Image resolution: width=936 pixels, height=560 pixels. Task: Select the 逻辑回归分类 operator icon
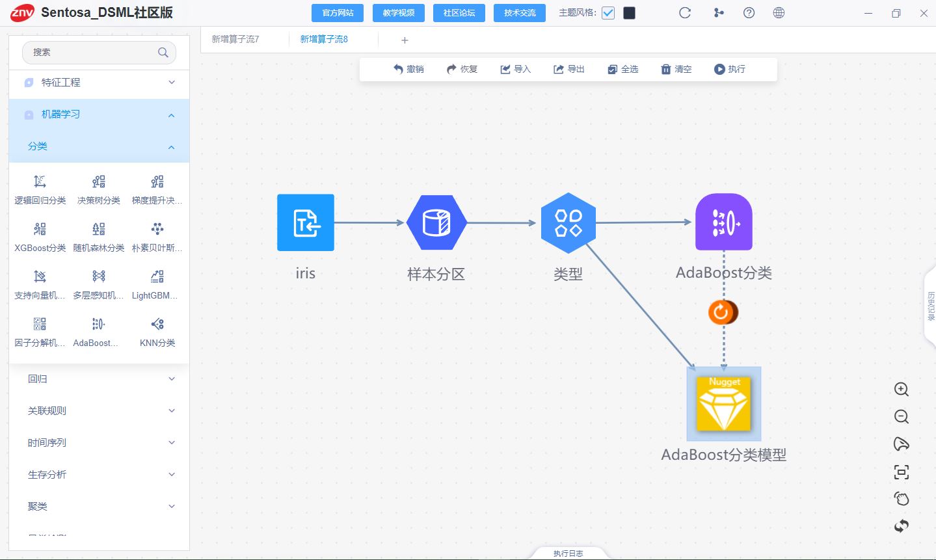pyautogui.click(x=40, y=181)
